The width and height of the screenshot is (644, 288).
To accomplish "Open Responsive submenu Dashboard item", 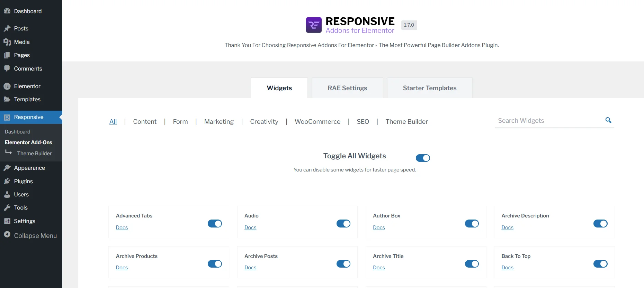I will 18,131.
